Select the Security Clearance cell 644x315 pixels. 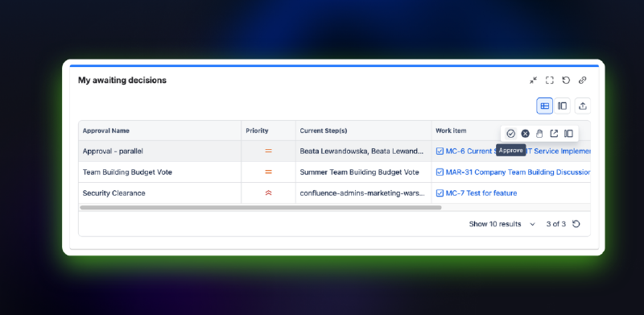tap(159, 193)
